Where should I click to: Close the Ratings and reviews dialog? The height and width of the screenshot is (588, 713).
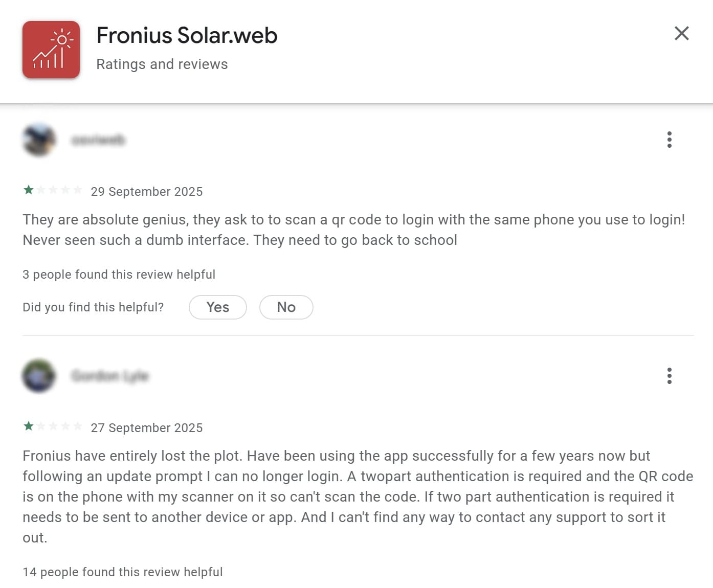681,33
